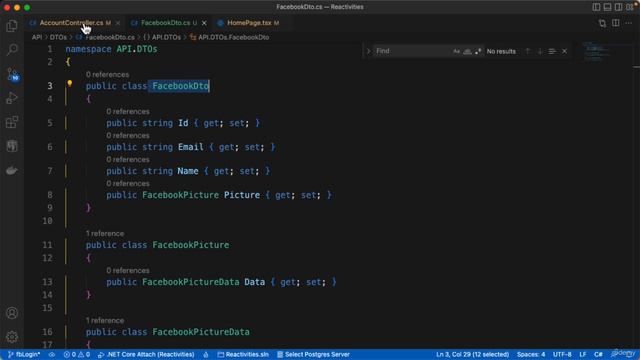This screenshot has width=640, height=360.
Task: Switch to AccountController.cs tab
Action: point(71,23)
